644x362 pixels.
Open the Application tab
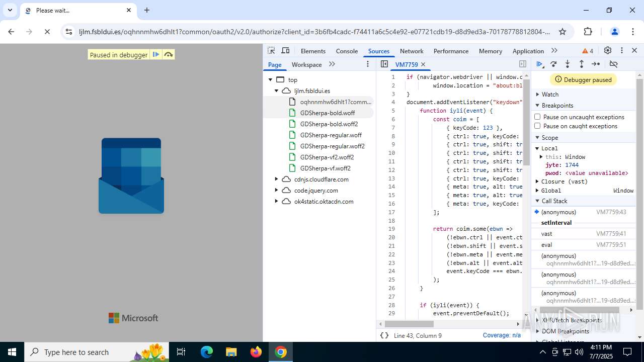tap(528, 51)
